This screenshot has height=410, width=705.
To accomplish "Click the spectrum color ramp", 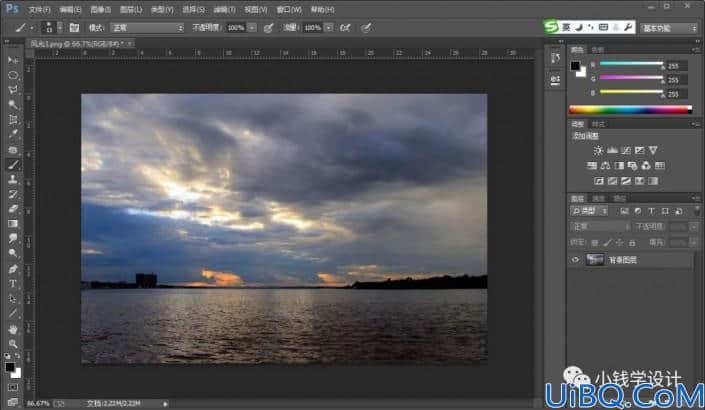I will point(630,110).
